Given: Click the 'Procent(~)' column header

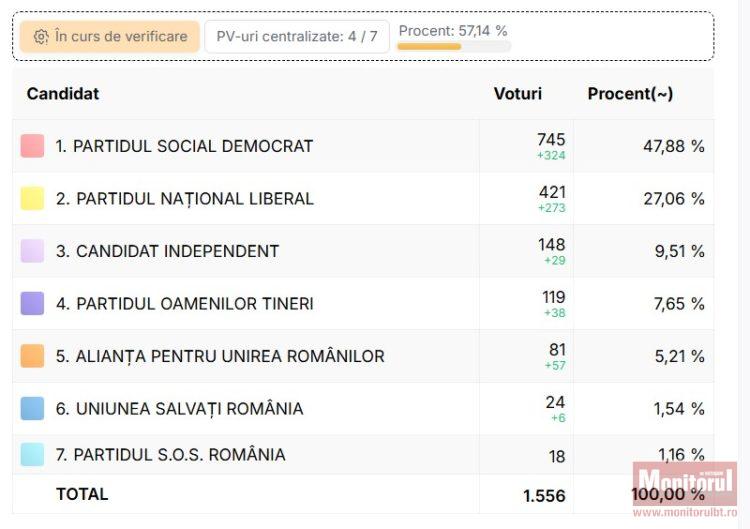Looking at the screenshot, I should 630,94.
